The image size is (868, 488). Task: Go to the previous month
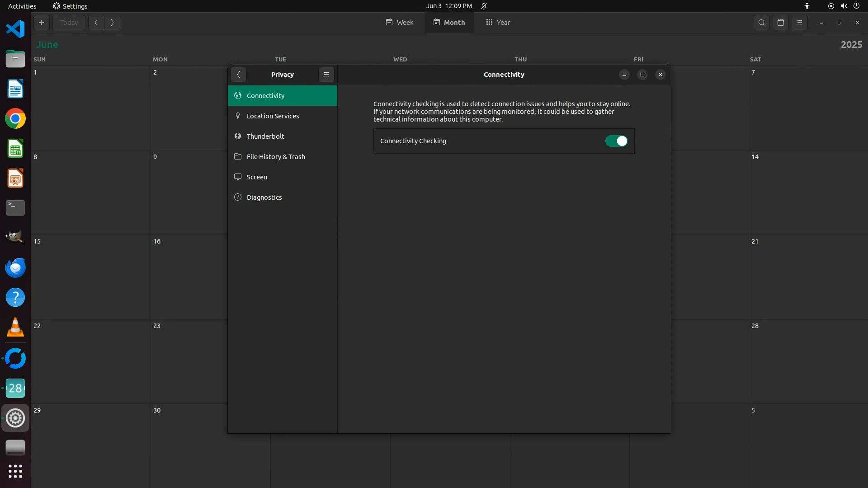[x=96, y=23]
